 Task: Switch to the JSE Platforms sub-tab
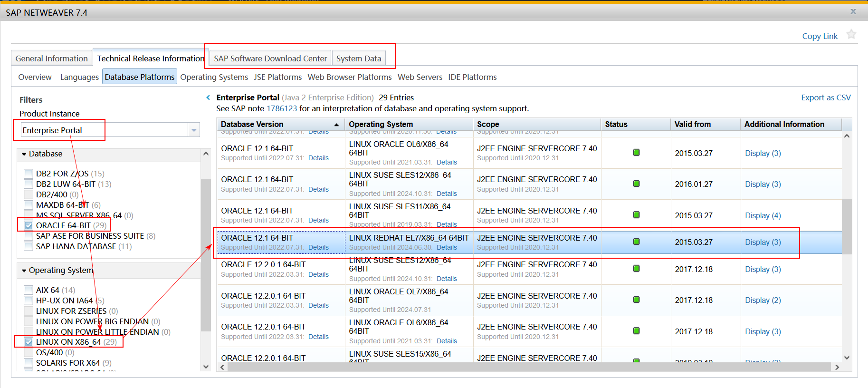277,77
